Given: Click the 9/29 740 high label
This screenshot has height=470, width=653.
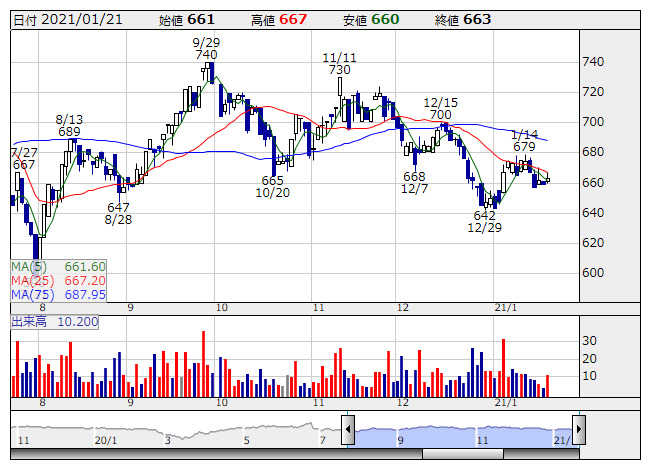Looking at the screenshot, I should coord(206,49).
